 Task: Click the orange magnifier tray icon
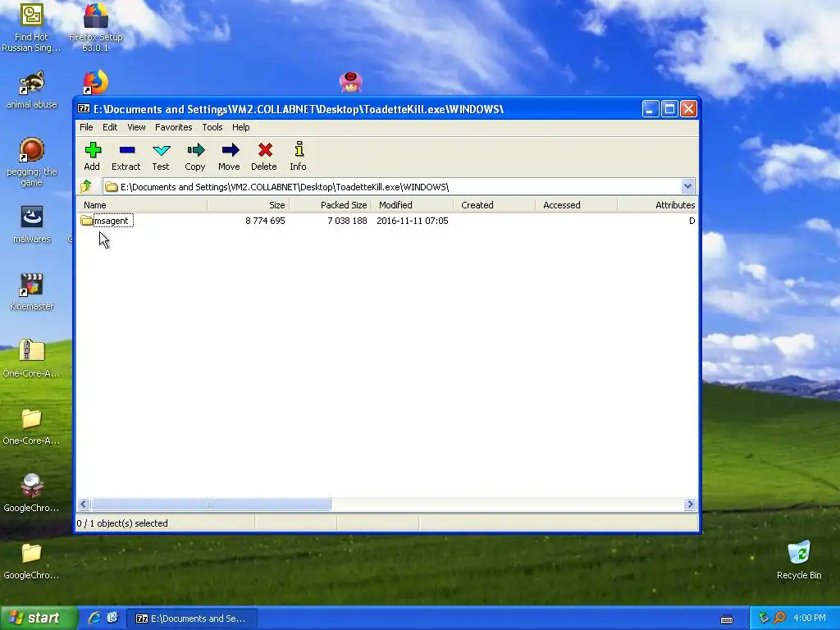click(x=780, y=618)
